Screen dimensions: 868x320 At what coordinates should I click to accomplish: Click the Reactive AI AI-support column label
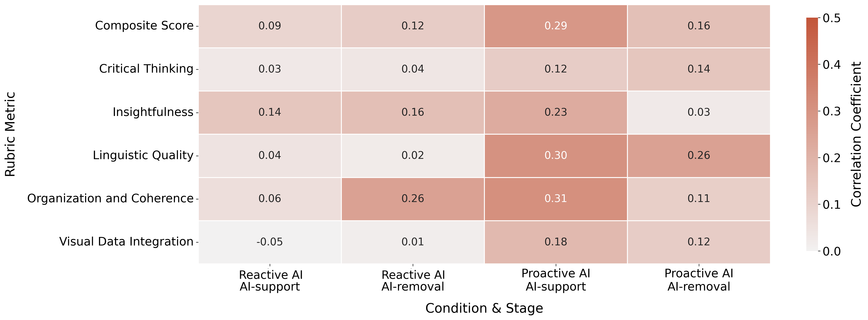(270, 281)
